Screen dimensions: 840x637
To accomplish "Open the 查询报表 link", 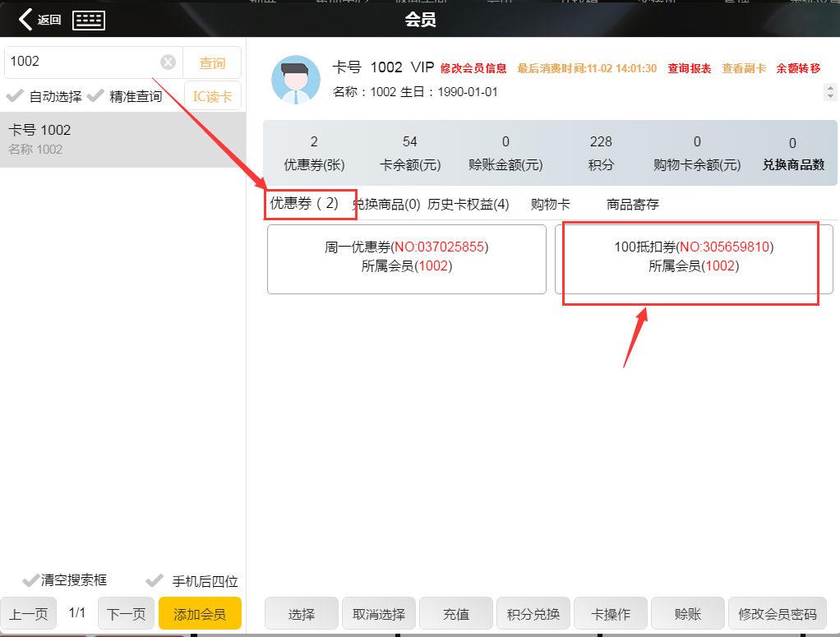I will point(689,68).
